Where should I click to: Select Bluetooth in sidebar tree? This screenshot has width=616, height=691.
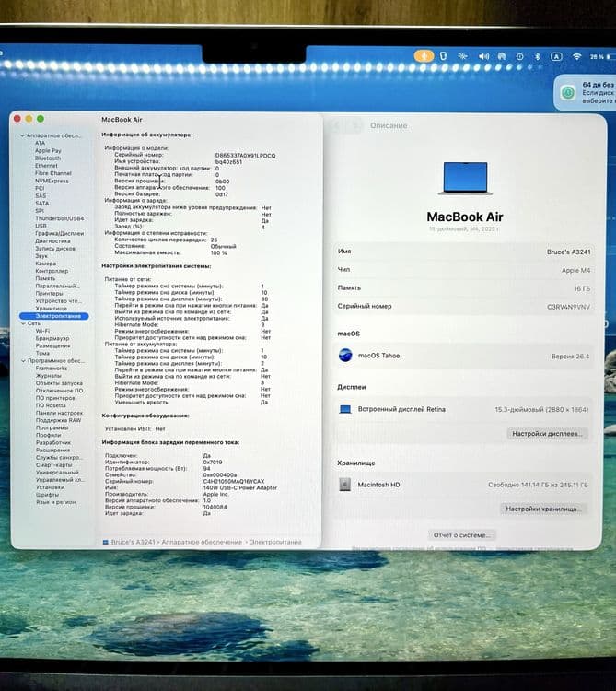(48, 158)
